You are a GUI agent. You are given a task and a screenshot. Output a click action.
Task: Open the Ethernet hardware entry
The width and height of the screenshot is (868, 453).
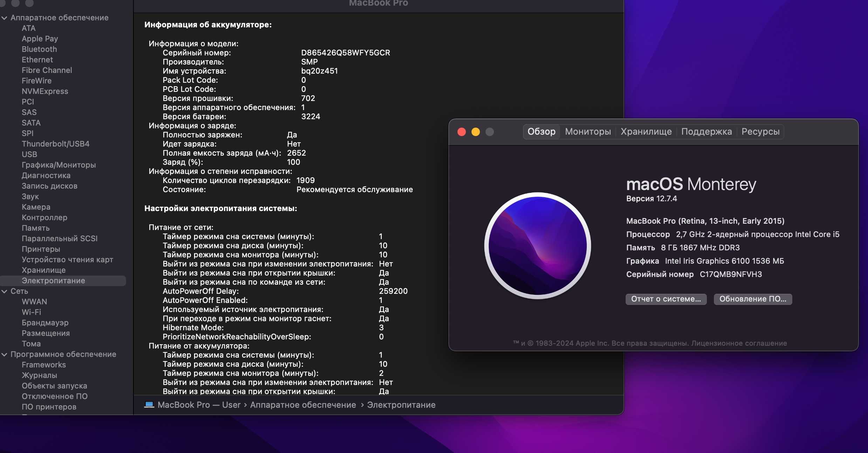pos(37,60)
